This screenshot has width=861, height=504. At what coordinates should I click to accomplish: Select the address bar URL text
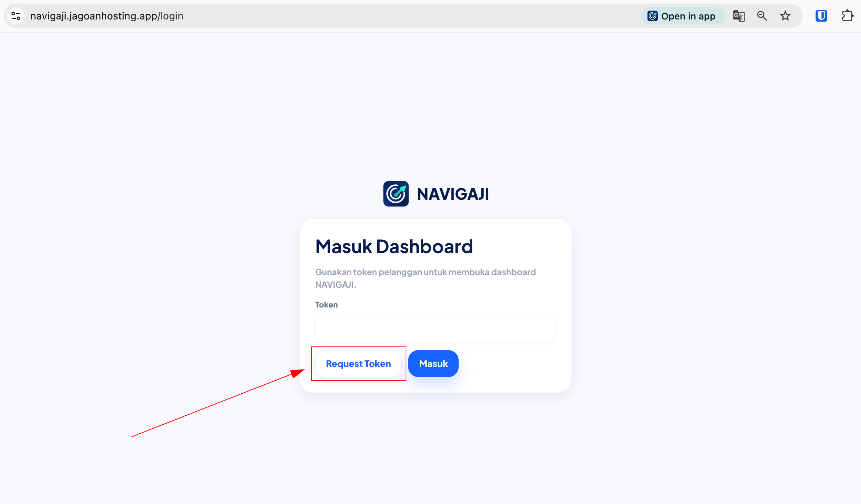coord(107,16)
